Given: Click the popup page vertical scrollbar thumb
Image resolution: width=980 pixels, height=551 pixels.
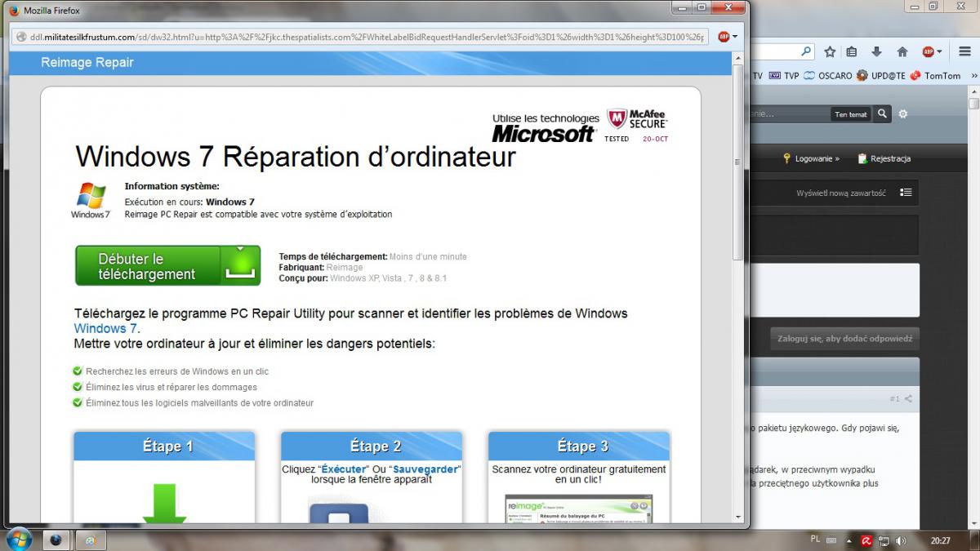Looking at the screenshot, I should [x=739, y=162].
